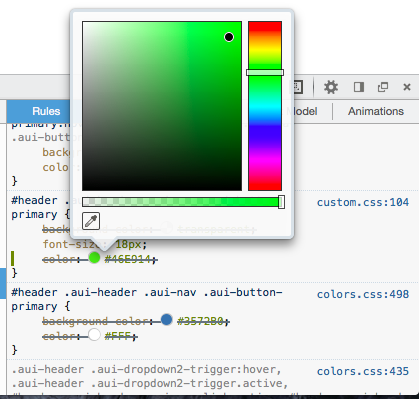The width and height of the screenshot is (419, 399).
Task: Click the black selector dot in saturation field
Action: pos(229,37)
